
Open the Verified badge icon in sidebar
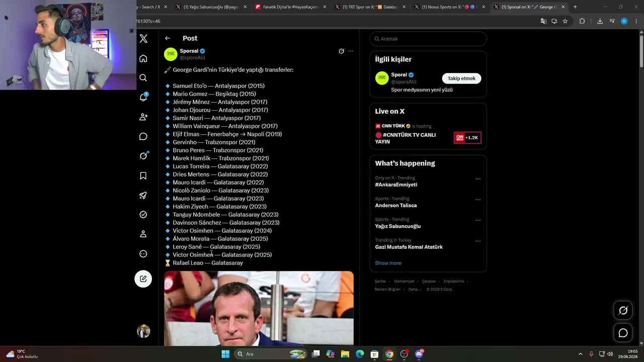click(x=143, y=215)
